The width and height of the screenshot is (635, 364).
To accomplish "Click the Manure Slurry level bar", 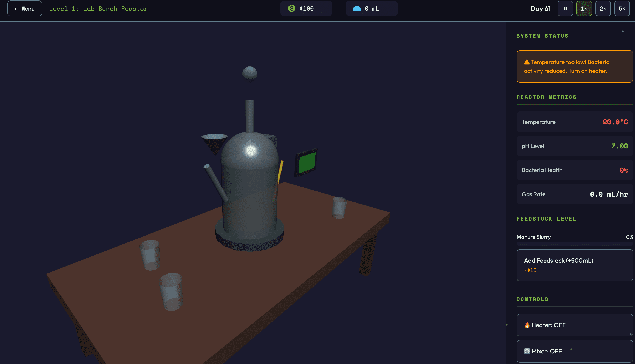I will [575, 244].
